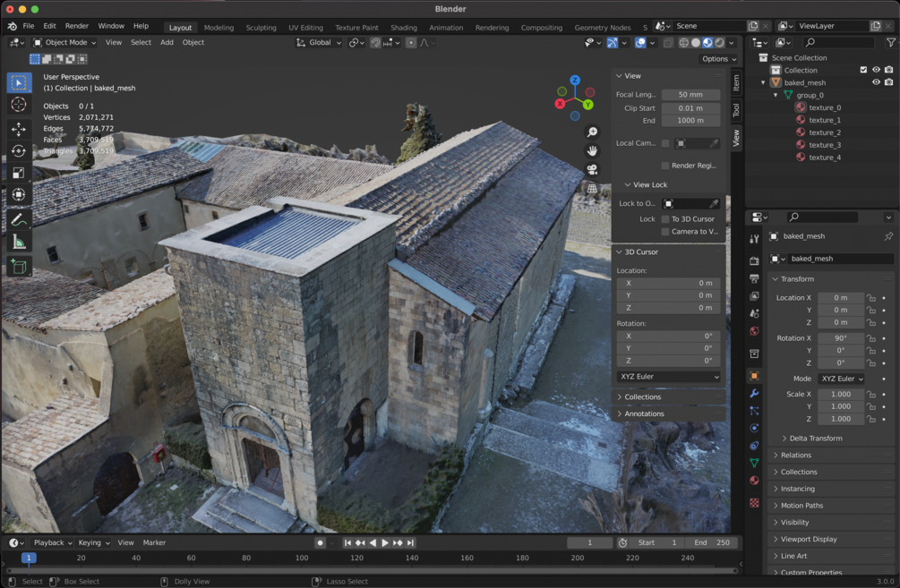This screenshot has height=588, width=900.
Task: Expand the Relations properties section
Action: pos(795,455)
